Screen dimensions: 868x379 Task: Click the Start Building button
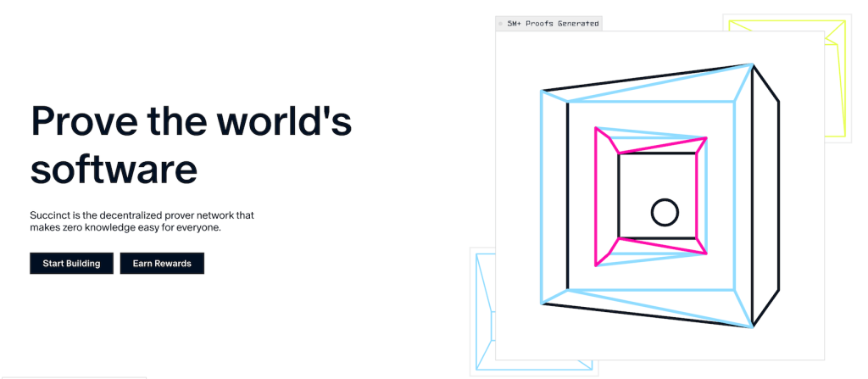(x=71, y=263)
